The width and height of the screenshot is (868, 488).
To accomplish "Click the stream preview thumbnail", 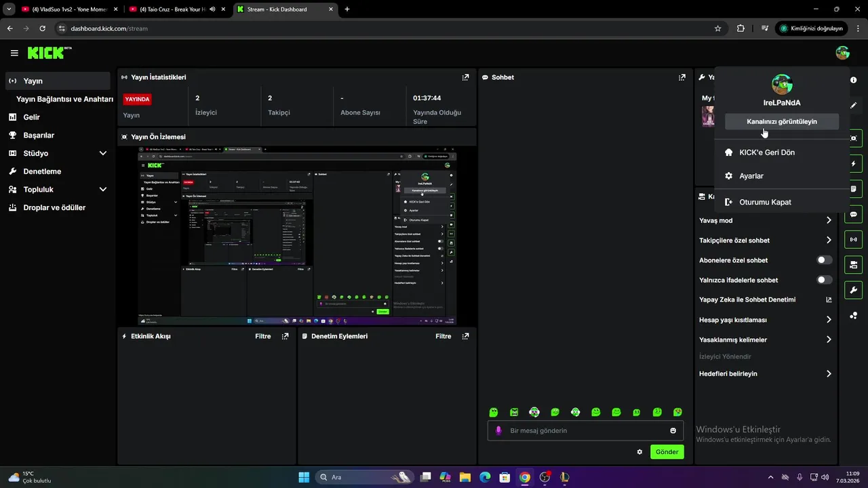I will coord(297,236).
